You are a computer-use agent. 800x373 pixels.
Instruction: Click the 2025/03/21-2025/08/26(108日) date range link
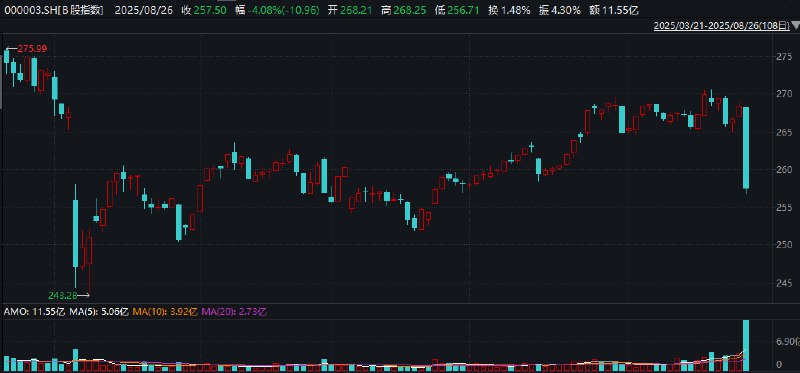coord(722,25)
